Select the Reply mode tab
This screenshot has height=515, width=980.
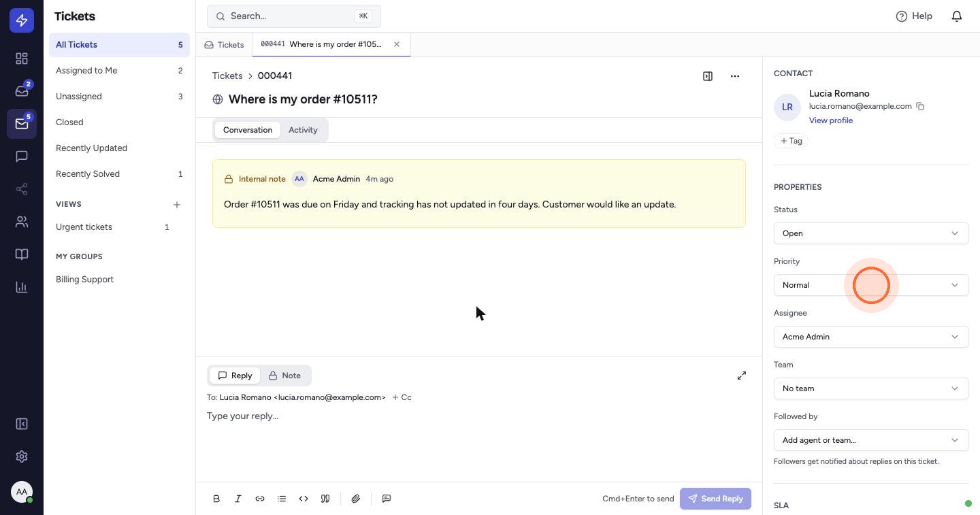point(235,376)
